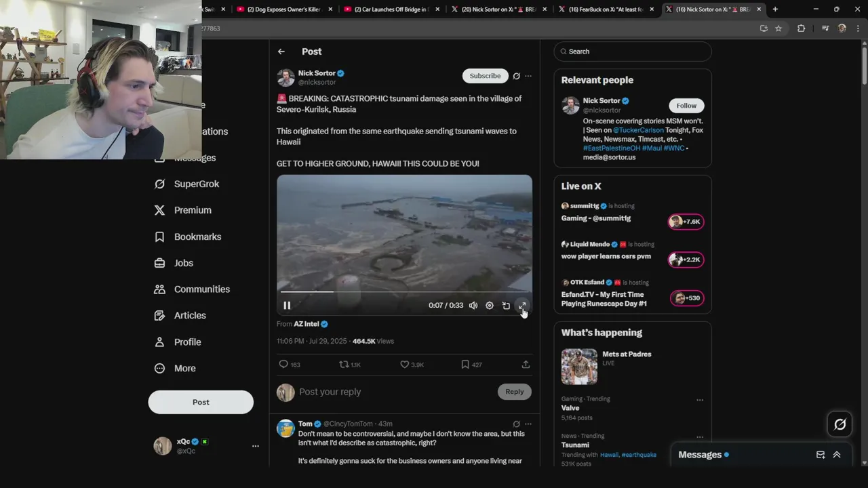Open Grok icon on Tom's reply
868x488 pixels.
516,424
